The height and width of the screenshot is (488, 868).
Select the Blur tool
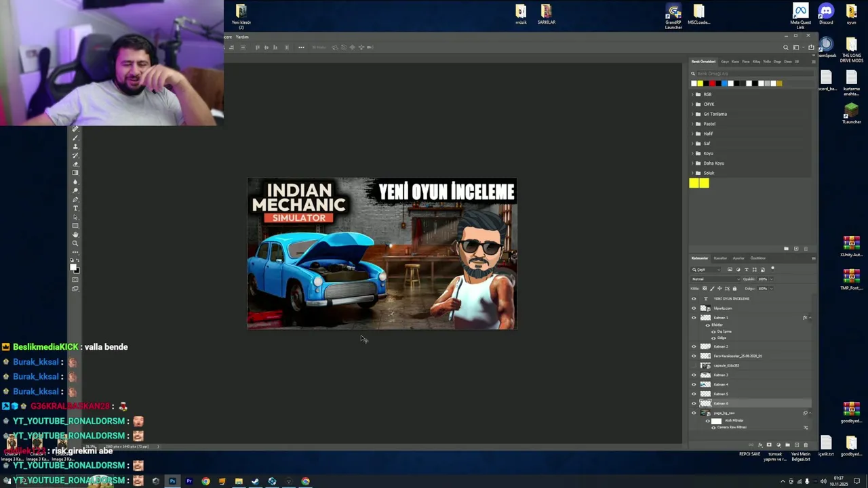(75, 182)
